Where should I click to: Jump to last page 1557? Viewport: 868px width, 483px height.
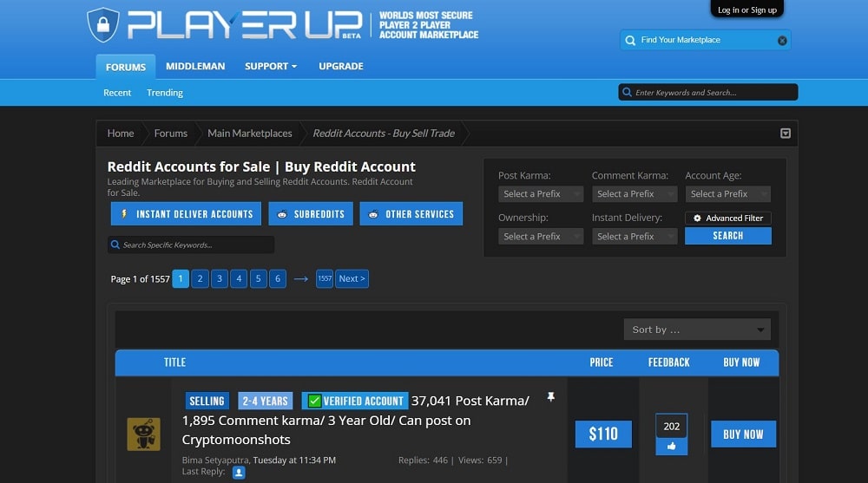tap(325, 279)
